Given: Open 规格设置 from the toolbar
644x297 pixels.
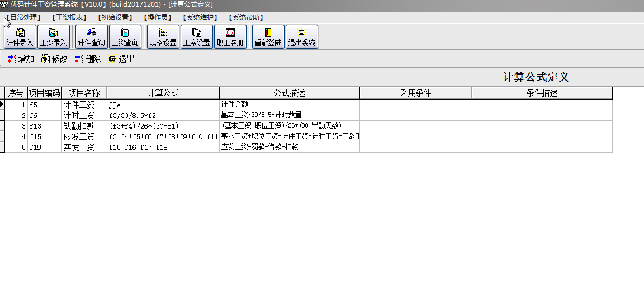Looking at the screenshot, I should [163, 36].
